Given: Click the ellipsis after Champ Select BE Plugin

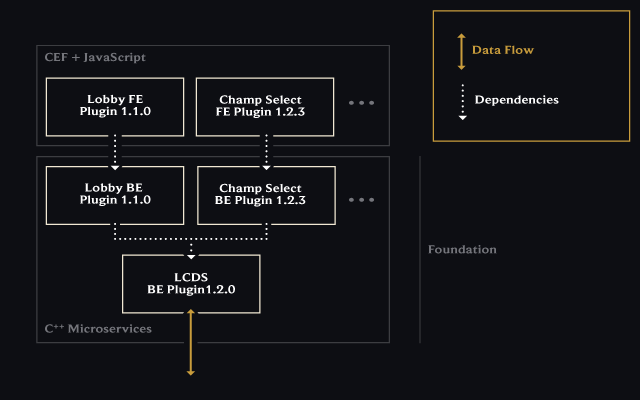Looking at the screenshot, I should (x=361, y=200).
